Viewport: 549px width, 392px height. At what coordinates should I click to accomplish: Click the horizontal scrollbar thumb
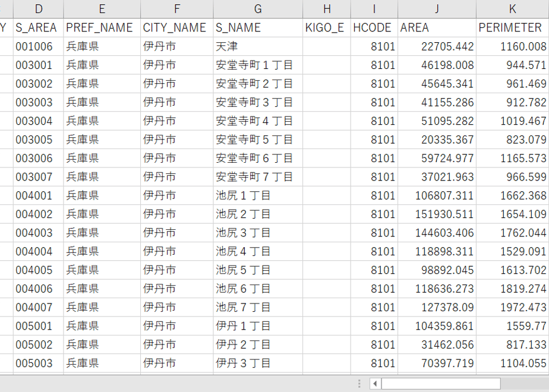[x=441, y=384]
